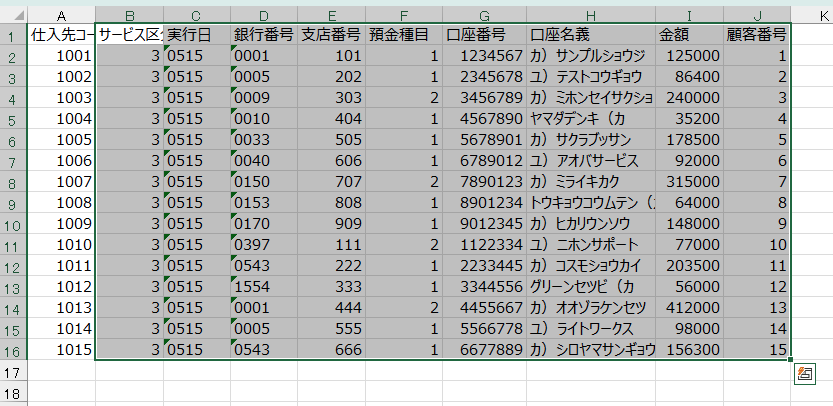This screenshot has height=406, width=833.
Task: Select empty cell K1
Action: pyautogui.click(x=812, y=35)
